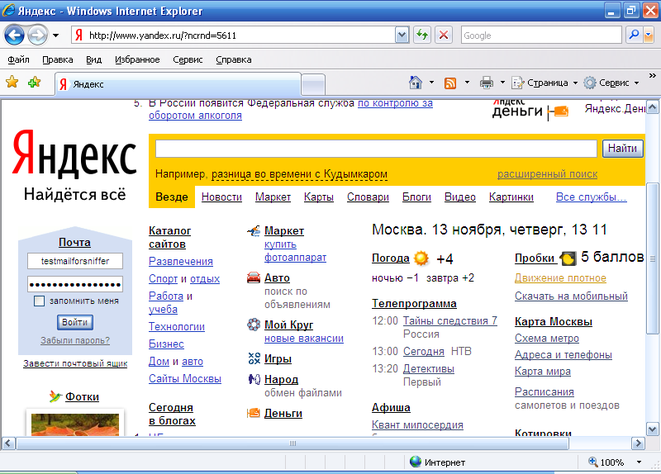Open Завести почтовый ящик link
The image size is (661, 474).
(x=75, y=364)
